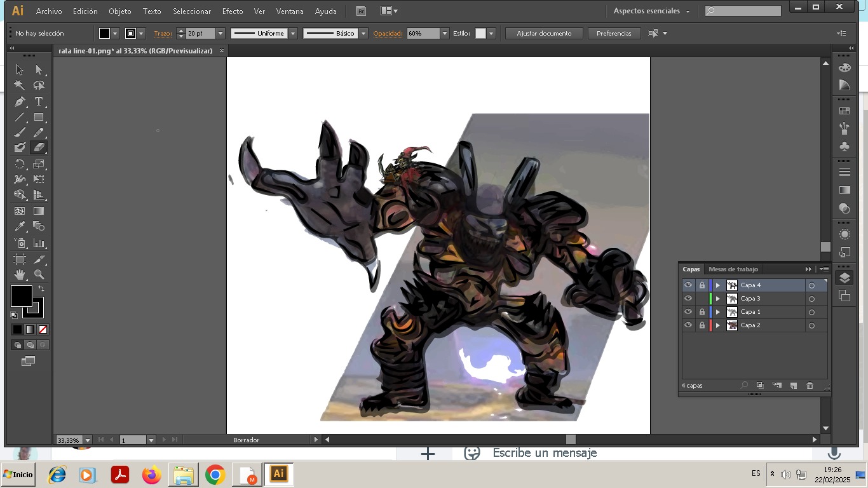Image resolution: width=868 pixels, height=488 pixels.
Task: Select the Direct Selection tool
Action: point(39,70)
